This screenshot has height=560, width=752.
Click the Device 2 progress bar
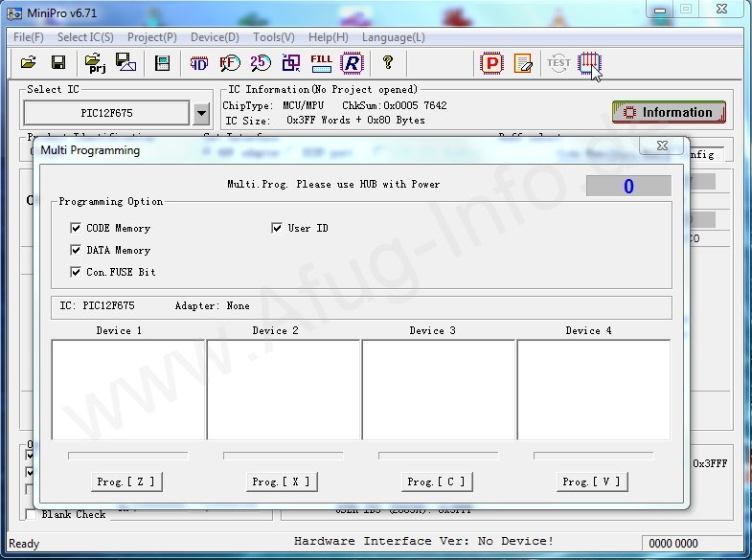(283, 456)
